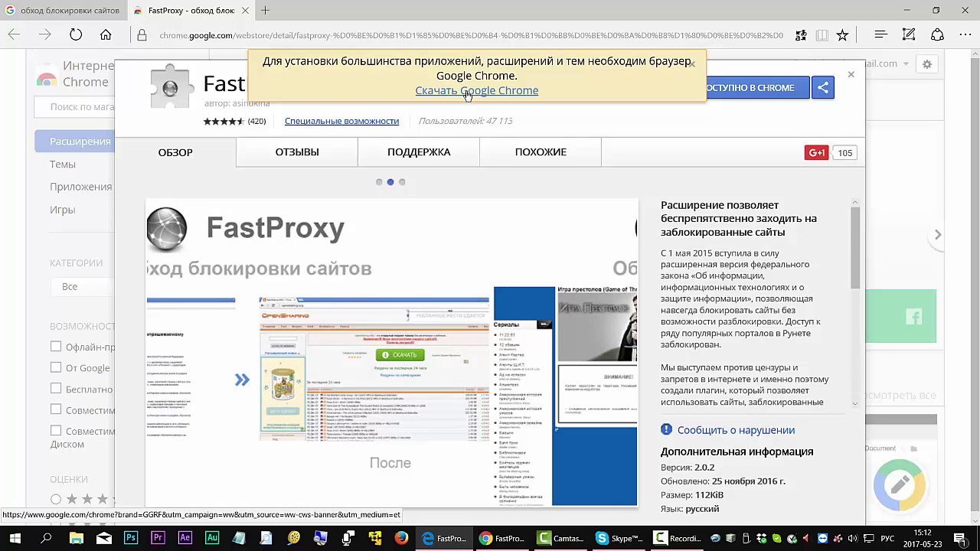Open the ОТЗЫВЫ tab
980x551 pixels.
click(x=297, y=152)
